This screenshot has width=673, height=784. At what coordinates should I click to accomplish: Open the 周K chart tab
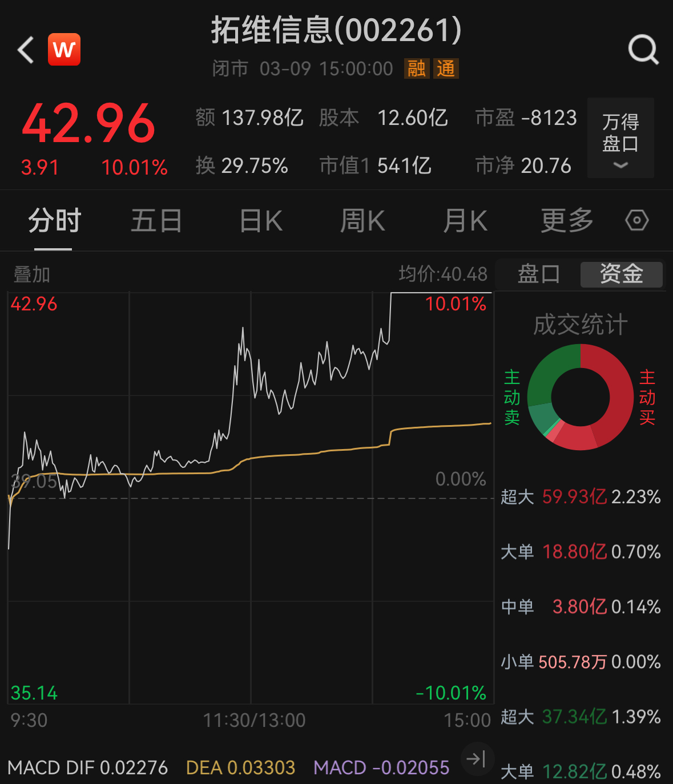pyautogui.click(x=362, y=220)
